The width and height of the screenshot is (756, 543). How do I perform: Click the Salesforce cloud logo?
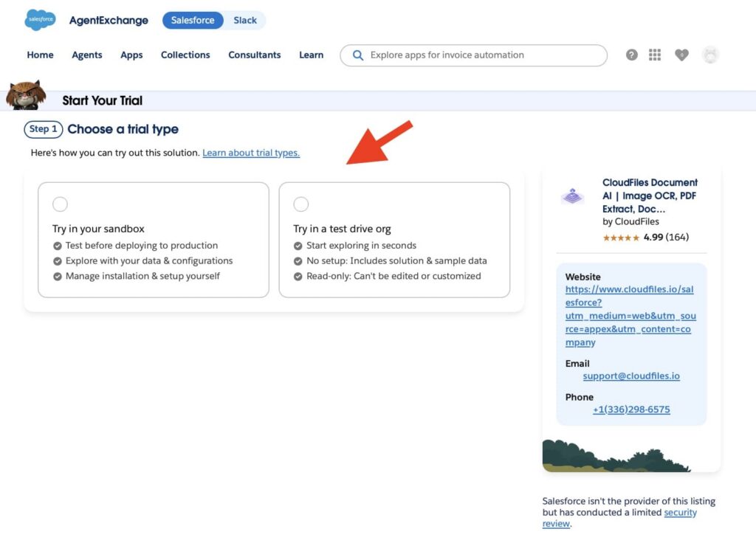tap(40, 20)
